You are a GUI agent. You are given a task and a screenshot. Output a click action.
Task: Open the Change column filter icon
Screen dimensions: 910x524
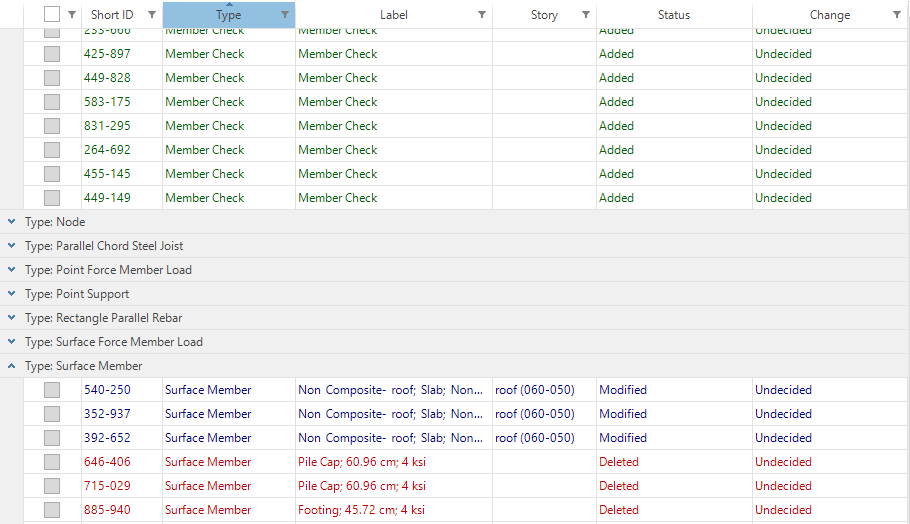pos(897,15)
